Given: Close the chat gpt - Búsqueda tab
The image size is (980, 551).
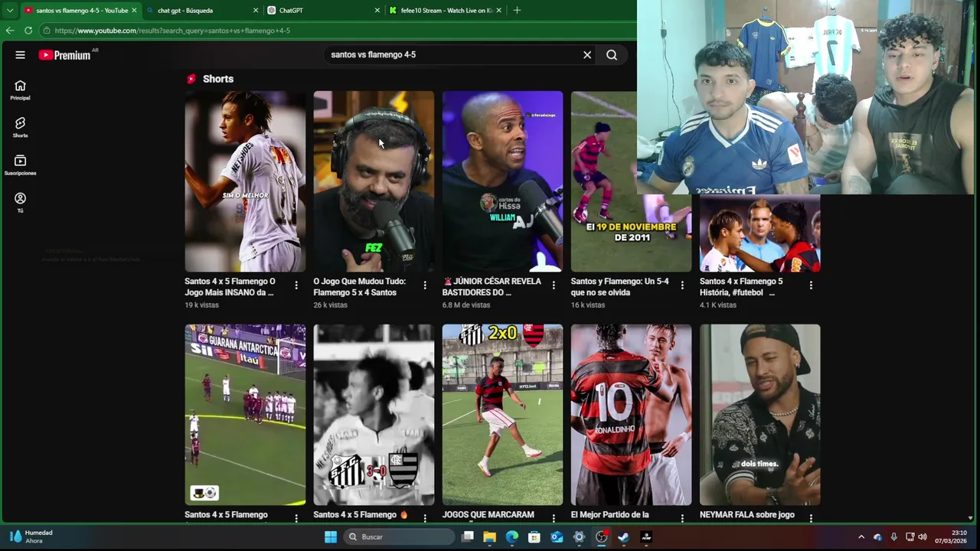Looking at the screenshot, I should click(x=256, y=11).
